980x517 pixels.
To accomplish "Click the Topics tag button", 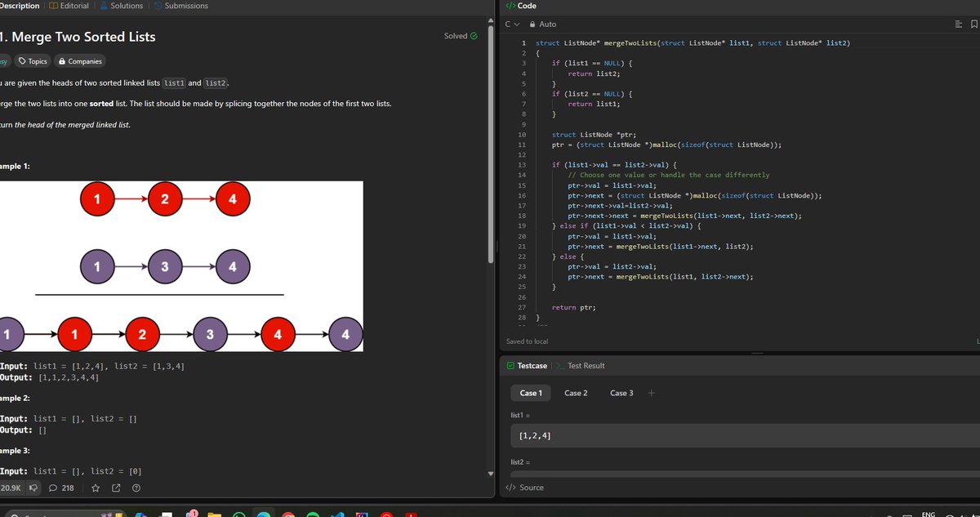I will [x=33, y=61].
